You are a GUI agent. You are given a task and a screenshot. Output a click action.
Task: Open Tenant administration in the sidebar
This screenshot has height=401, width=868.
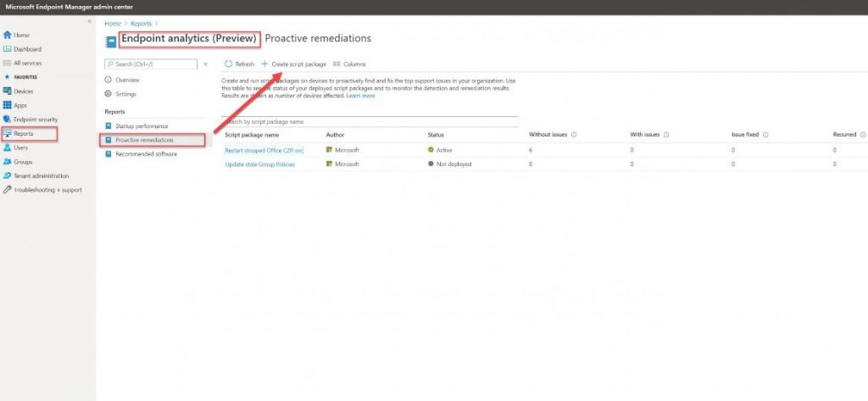(36, 175)
